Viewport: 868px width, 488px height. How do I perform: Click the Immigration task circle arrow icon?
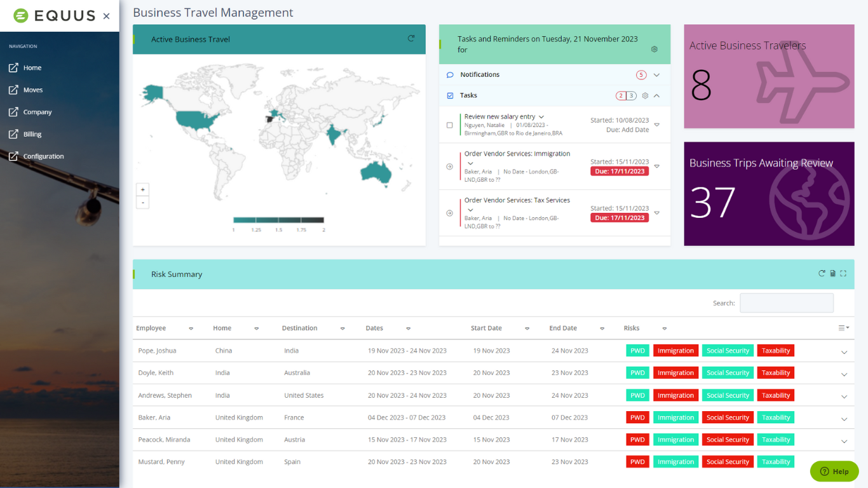(x=450, y=166)
